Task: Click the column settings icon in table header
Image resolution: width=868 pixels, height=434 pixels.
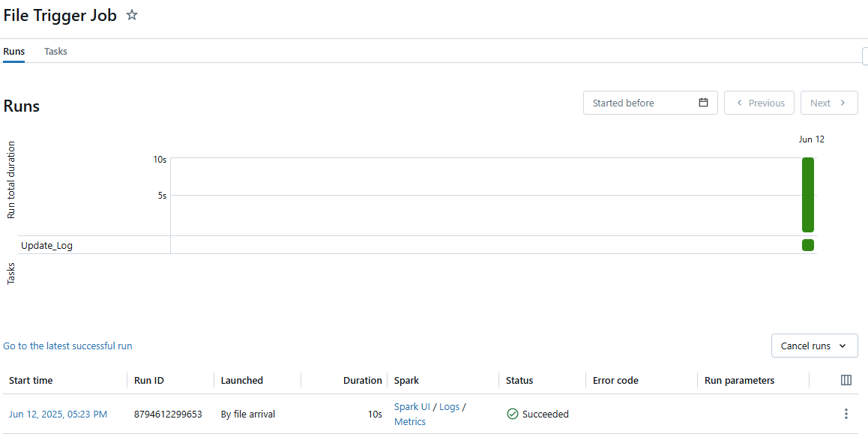Action: click(846, 380)
